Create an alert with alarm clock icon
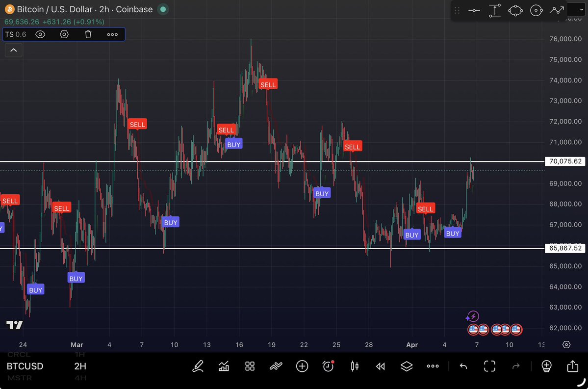The width and height of the screenshot is (588, 389). 328,366
